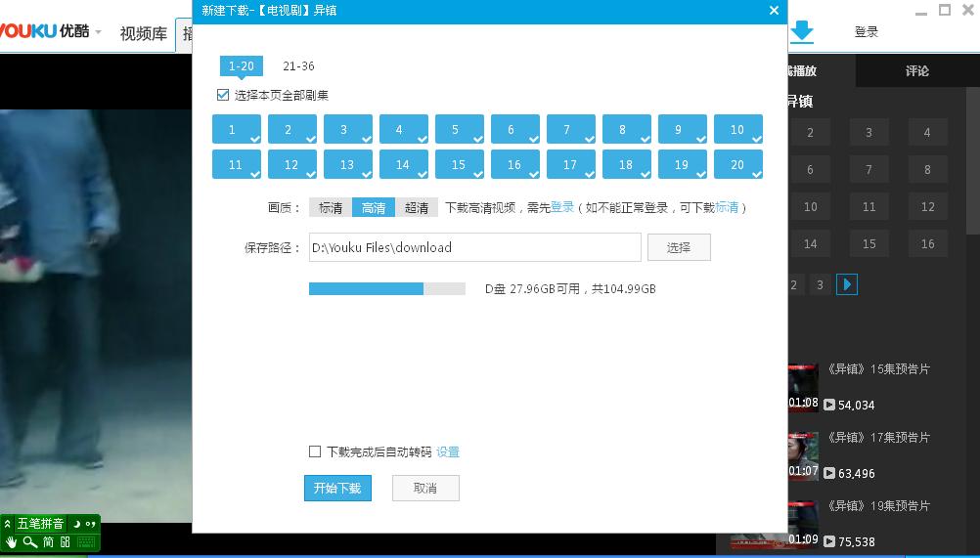Toggle 选择本页全部剧集 checkbox
Image resolution: width=980 pixels, height=558 pixels.
[x=222, y=95]
